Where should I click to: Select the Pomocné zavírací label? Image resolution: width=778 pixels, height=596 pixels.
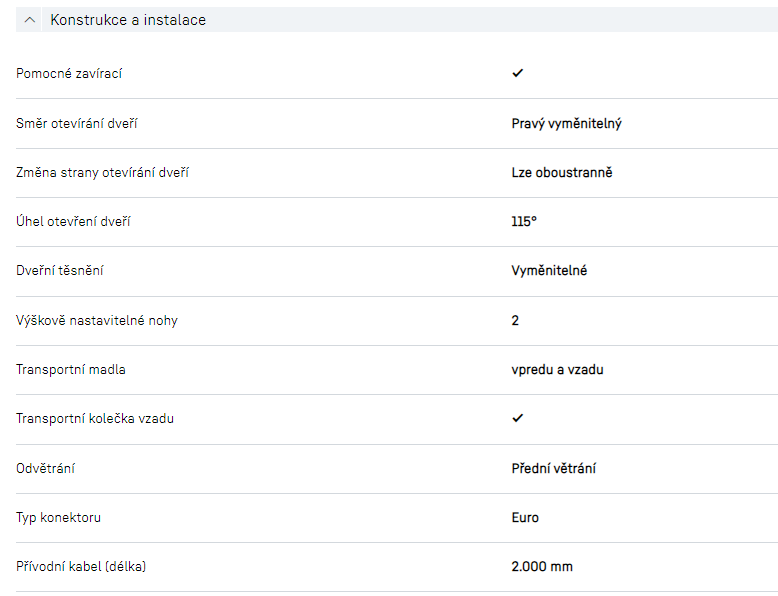coord(69,74)
